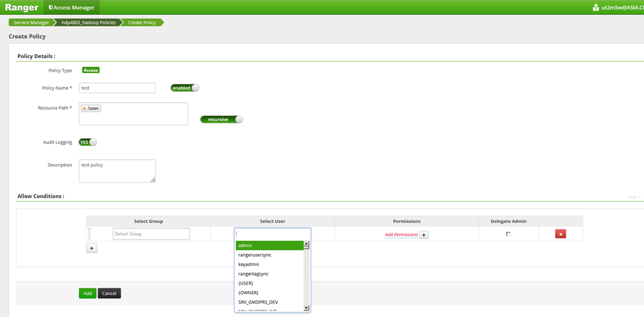Open the Select Group dropdown
Screen dimensions: 644x317
(151, 234)
